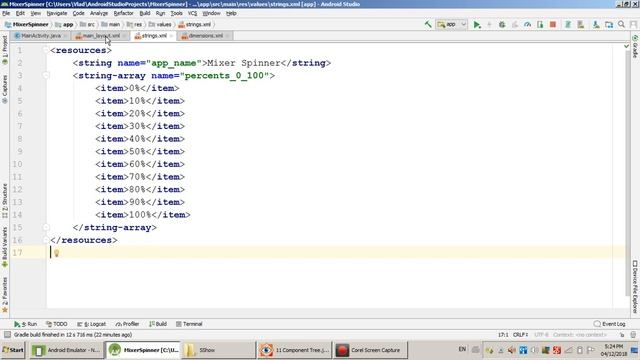Image resolution: width=640 pixels, height=360 pixels.
Task: Open the Edit menu
Action: point(20,13)
